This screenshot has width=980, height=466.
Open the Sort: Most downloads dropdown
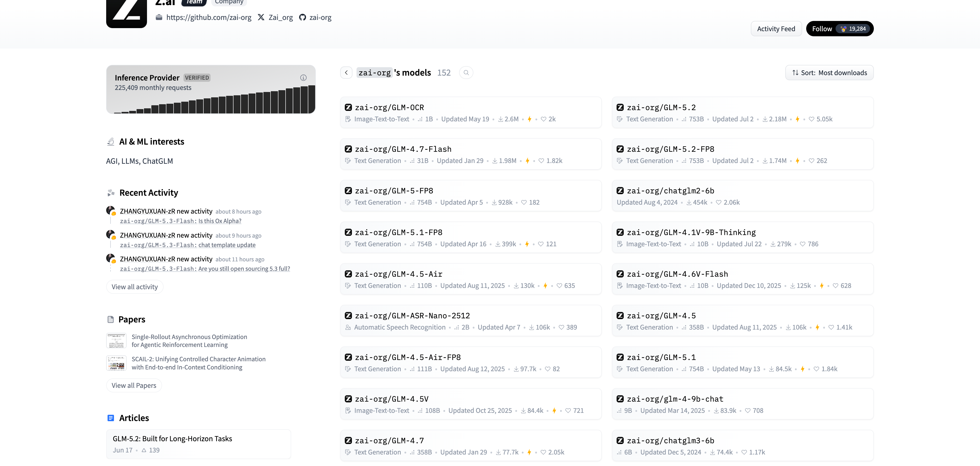click(x=829, y=73)
